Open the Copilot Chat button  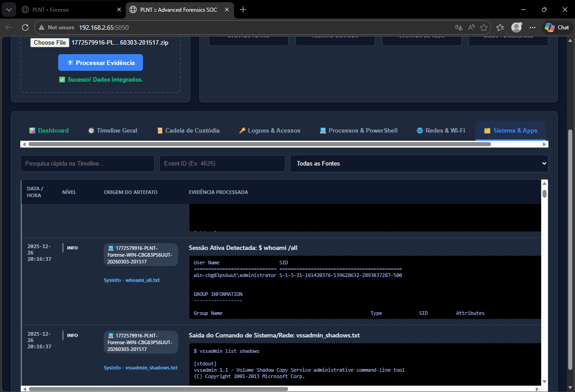click(557, 28)
